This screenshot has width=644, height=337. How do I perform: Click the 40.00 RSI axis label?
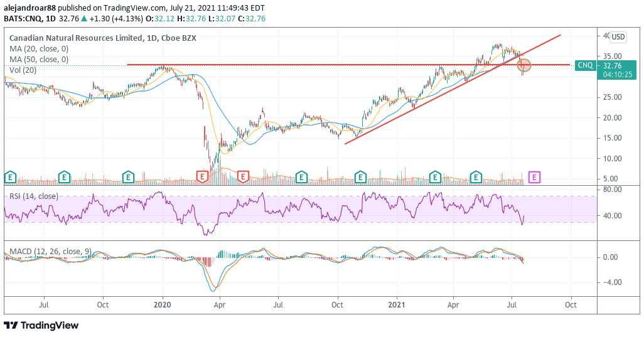(611, 215)
